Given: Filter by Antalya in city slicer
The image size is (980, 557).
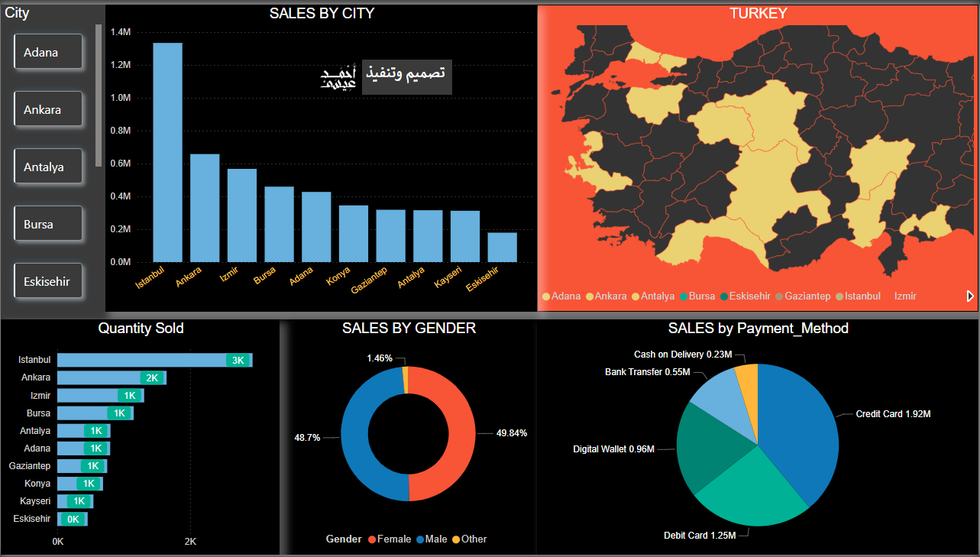Looking at the screenshot, I should [x=47, y=167].
